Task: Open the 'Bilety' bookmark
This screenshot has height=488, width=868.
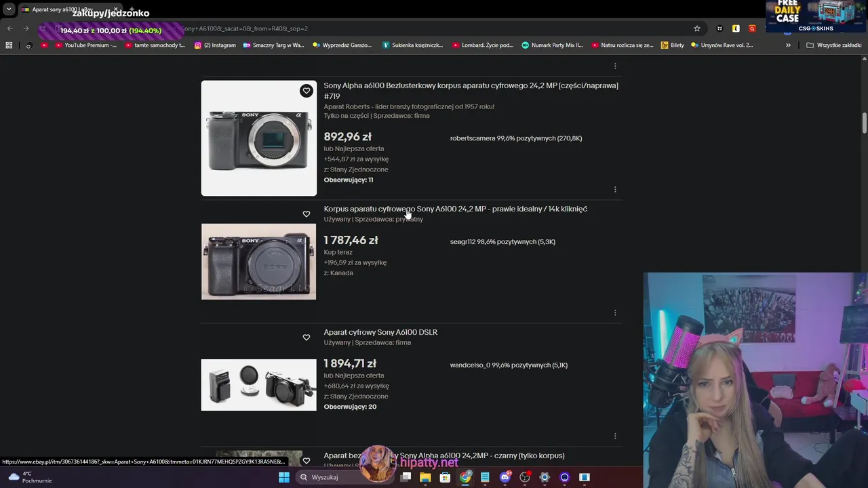Action: coord(672,45)
